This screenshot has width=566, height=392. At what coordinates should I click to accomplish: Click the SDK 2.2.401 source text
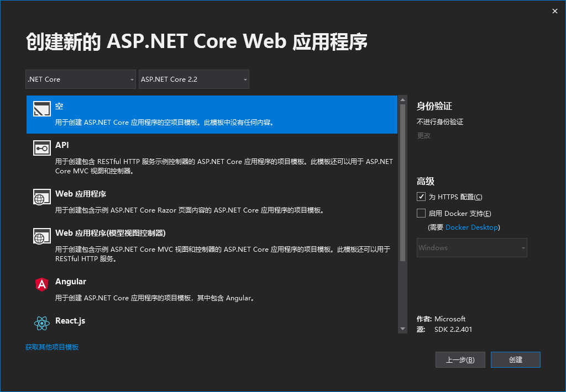(453, 329)
